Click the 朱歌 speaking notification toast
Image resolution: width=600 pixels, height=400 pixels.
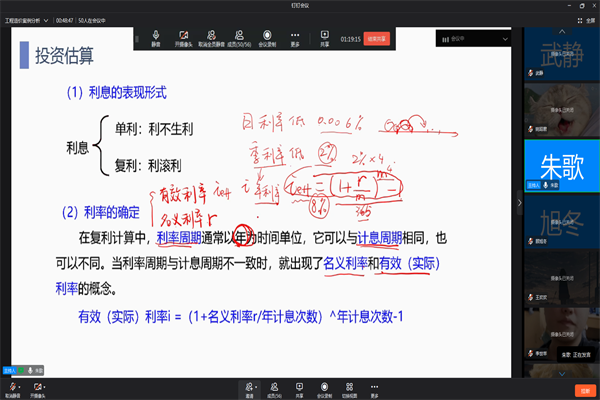coord(576,355)
